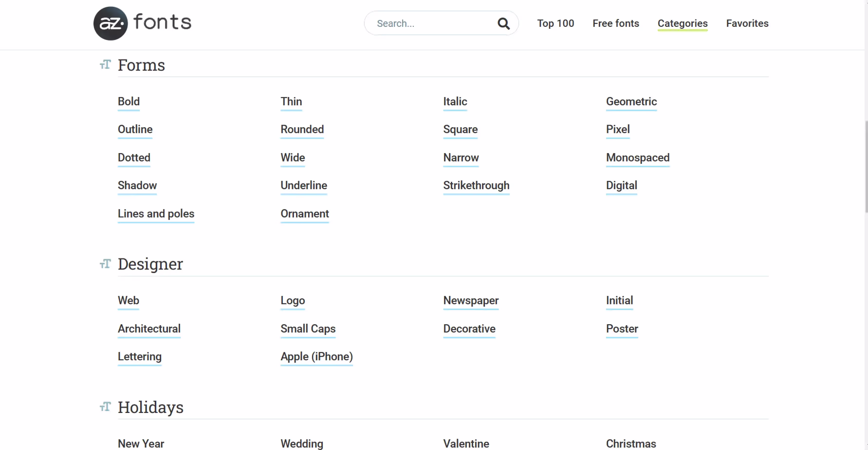Viewport: 868px width, 450px height.
Task: Open the Architectural fonts category
Action: (149, 329)
